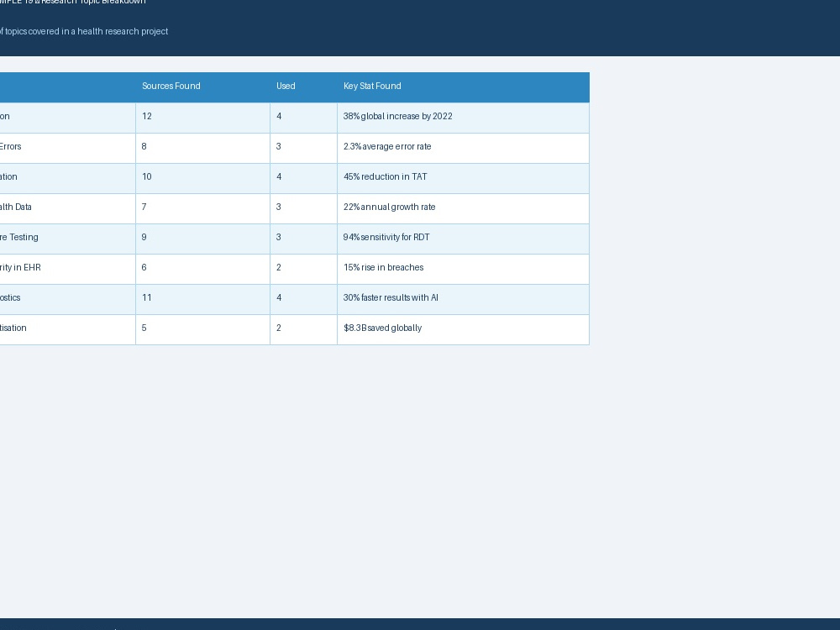Click the topic cell ending "tisation"
Image resolution: width=840 pixels, height=630 pixels.
pos(67,329)
